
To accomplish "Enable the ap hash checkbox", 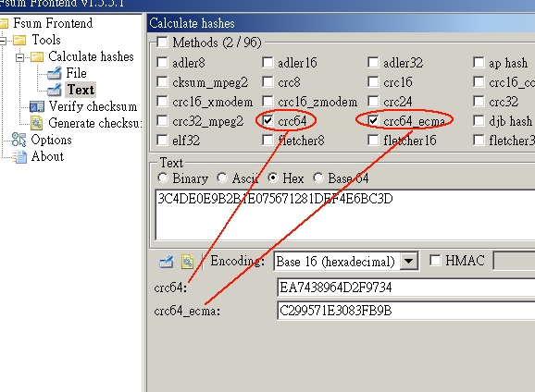I will pyautogui.click(x=479, y=62).
